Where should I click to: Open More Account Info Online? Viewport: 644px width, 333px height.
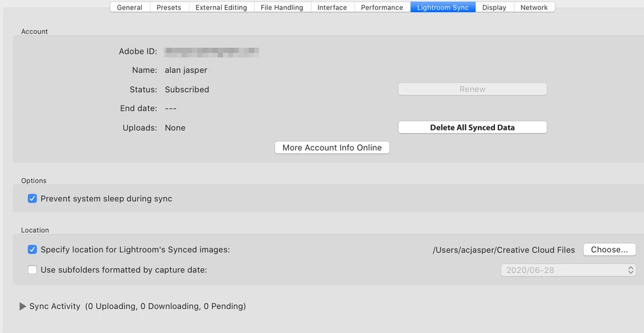[332, 148]
